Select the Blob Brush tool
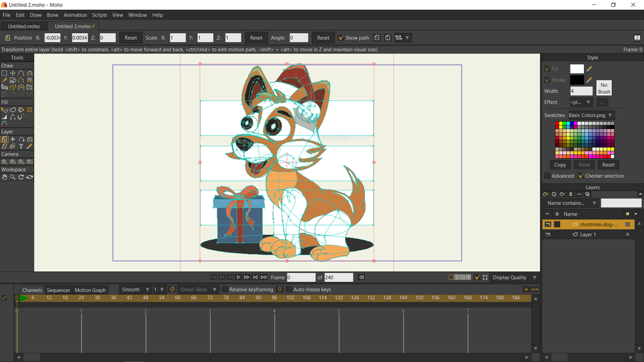 (x=4, y=87)
